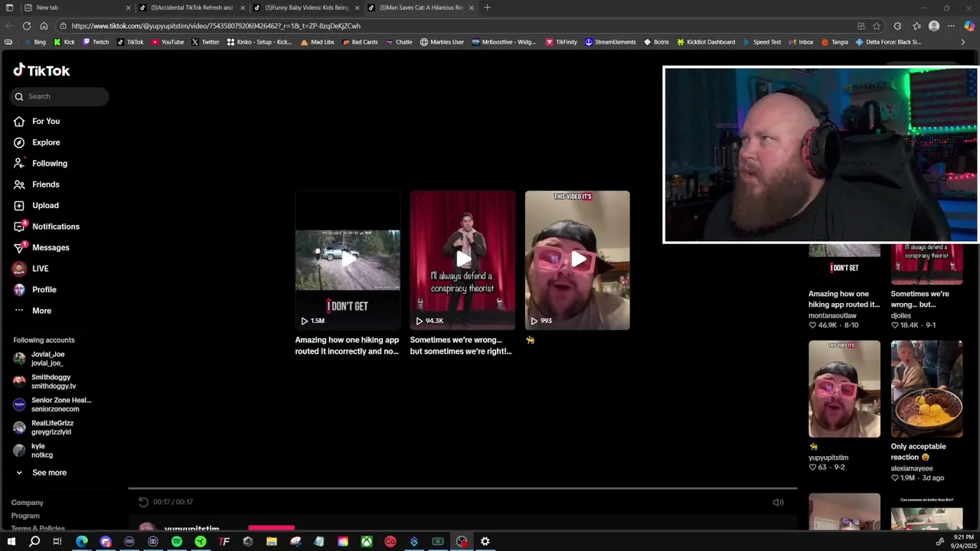980x551 pixels.
Task: Click the video progress bar
Action: (x=462, y=488)
